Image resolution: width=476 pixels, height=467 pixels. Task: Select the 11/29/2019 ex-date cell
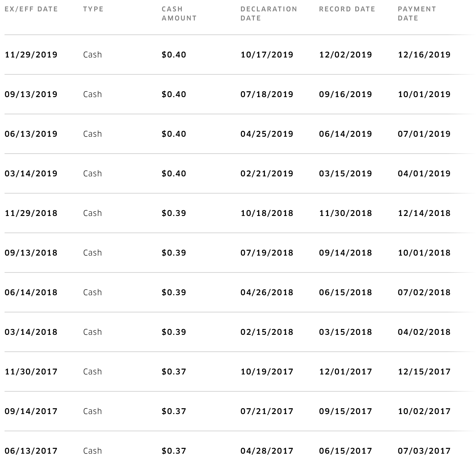click(31, 55)
